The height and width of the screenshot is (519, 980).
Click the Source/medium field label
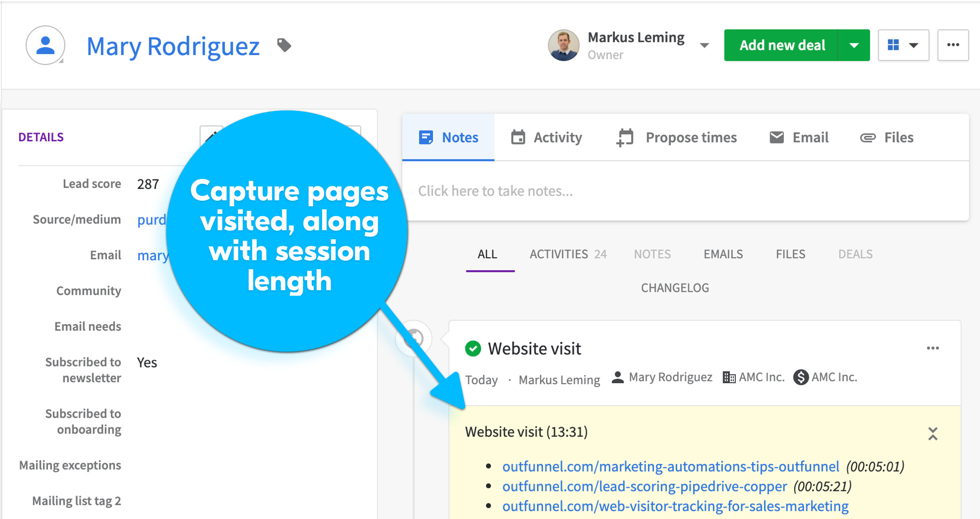(77, 219)
